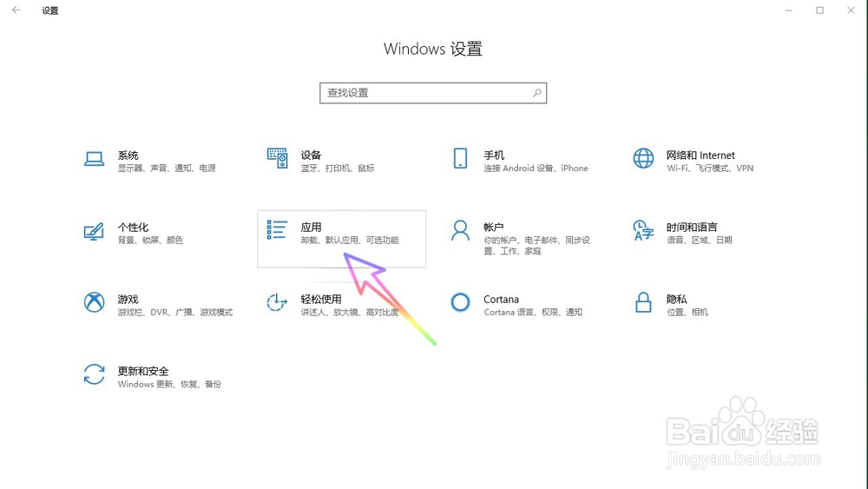Click the 网络和 Internet globe icon
Screen dimensions: 868x489
click(643, 159)
